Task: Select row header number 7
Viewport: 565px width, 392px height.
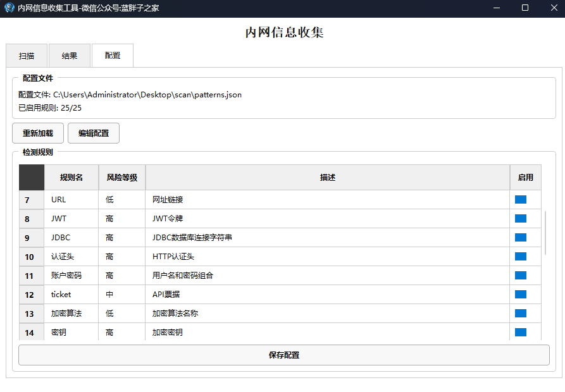Action: (32, 200)
